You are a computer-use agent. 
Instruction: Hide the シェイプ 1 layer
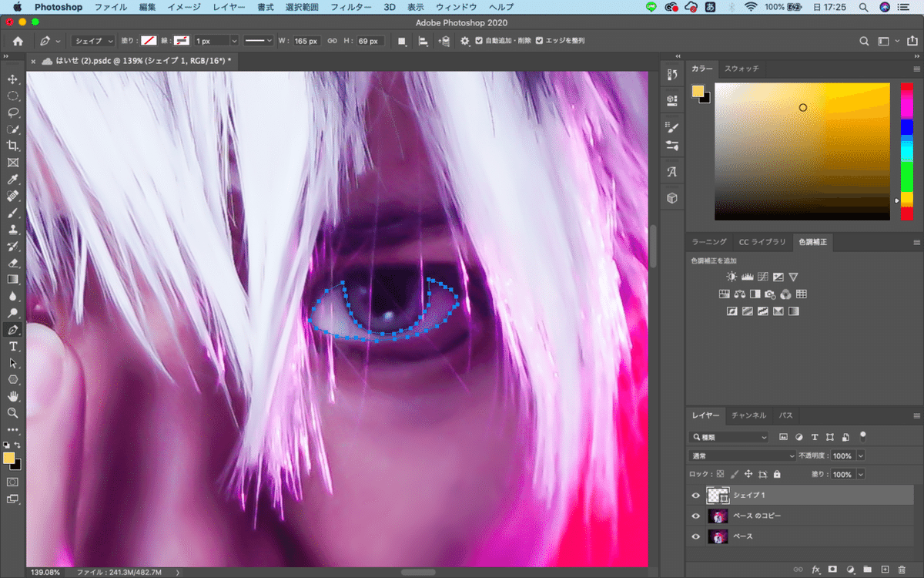pos(695,496)
